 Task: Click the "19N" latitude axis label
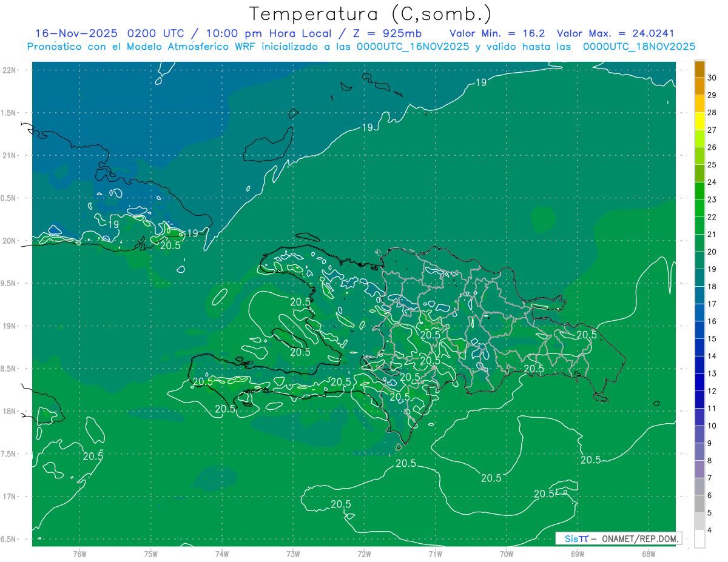pos(9,326)
